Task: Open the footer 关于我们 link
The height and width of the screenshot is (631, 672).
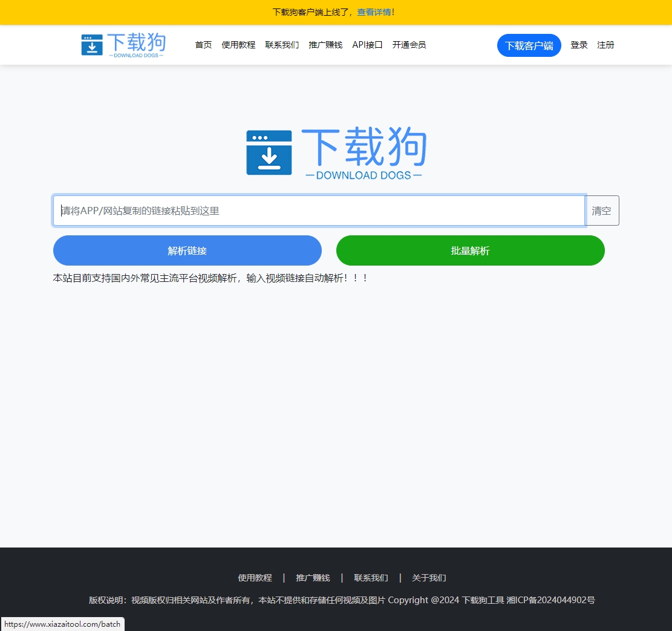Action: tap(429, 578)
